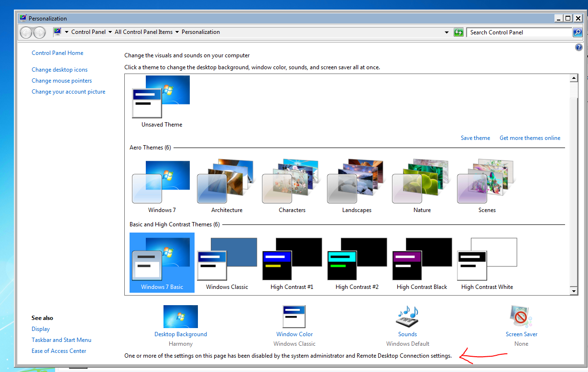
Task: Expand the dropdown arrow after All Control Panel Items
Action: tap(177, 32)
